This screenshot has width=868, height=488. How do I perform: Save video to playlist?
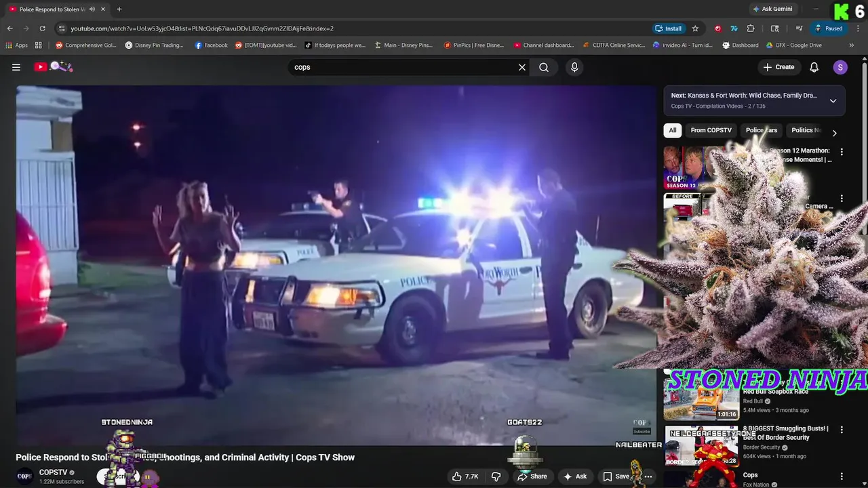[x=616, y=476]
